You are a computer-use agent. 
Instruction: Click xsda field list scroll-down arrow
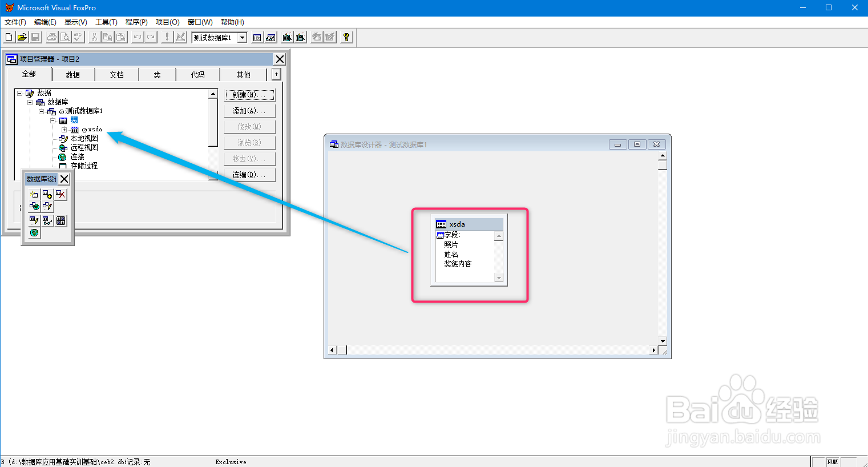coord(499,278)
